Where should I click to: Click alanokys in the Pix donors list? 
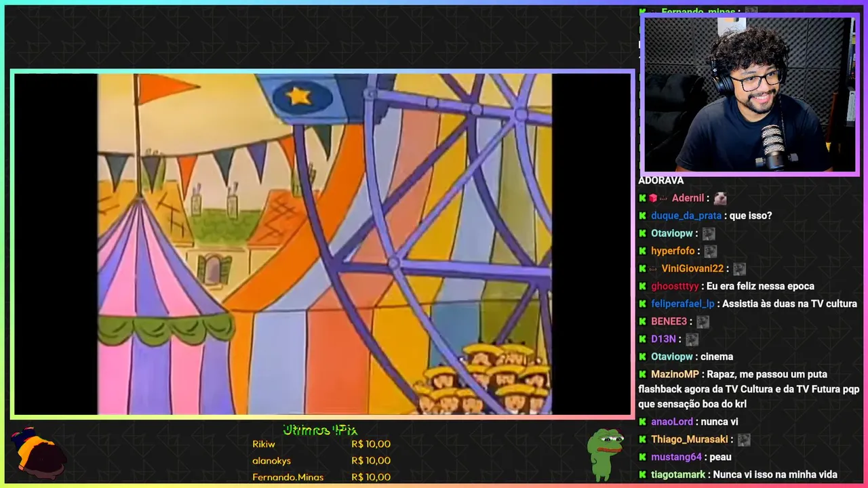click(271, 461)
